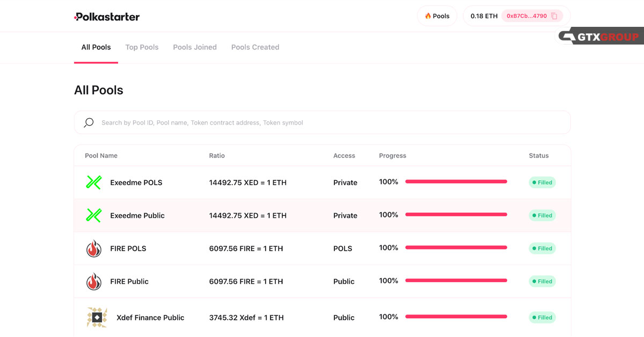Click the Polkastarter logo

point(107,17)
